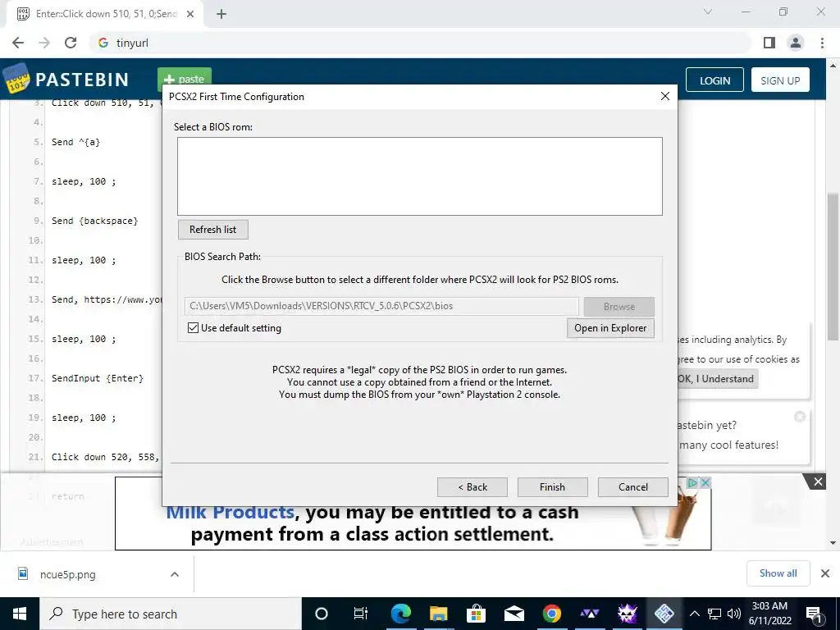Image resolution: width=840 pixels, height=630 pixels.
Task: Uncheck Use default setting checkbox
Action: [194, 328]
